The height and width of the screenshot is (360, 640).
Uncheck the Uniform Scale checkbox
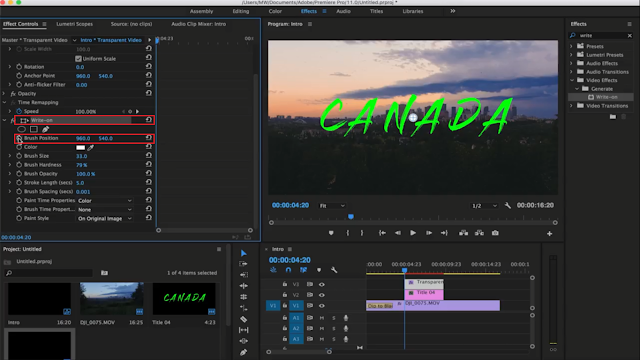[78, 58]
